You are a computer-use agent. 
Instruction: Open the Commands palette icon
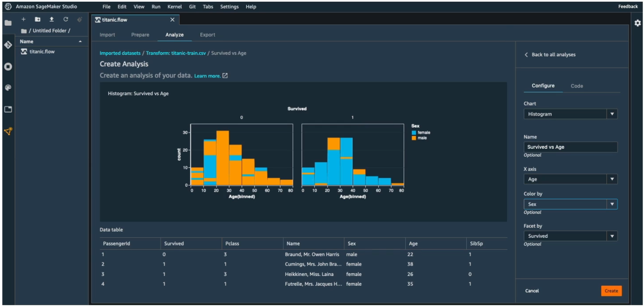[x=8, y=88]
